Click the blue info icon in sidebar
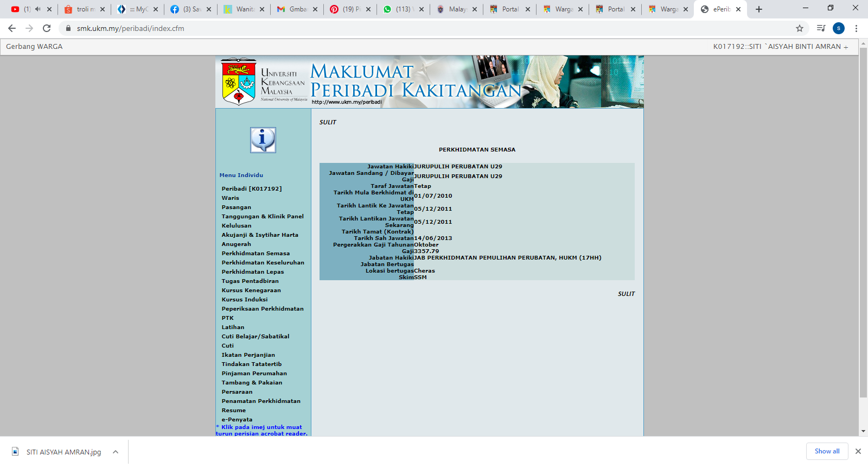The height and width of the screenshot is (467, 868). (x=263, y=140)
